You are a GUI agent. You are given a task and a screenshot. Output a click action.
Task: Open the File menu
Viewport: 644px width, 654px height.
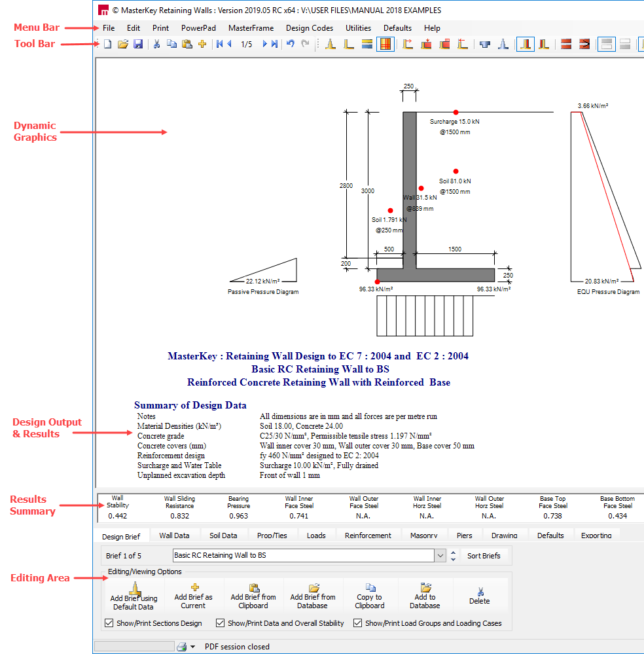coord(109,28)
